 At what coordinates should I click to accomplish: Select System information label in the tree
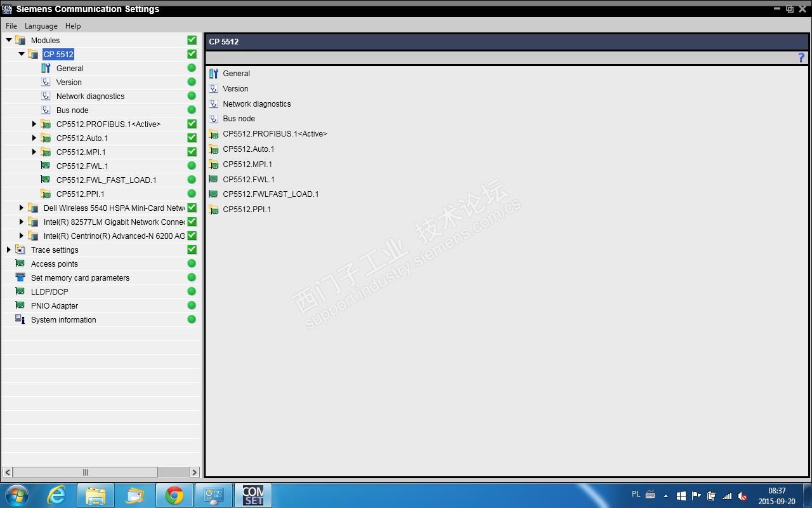63,320
